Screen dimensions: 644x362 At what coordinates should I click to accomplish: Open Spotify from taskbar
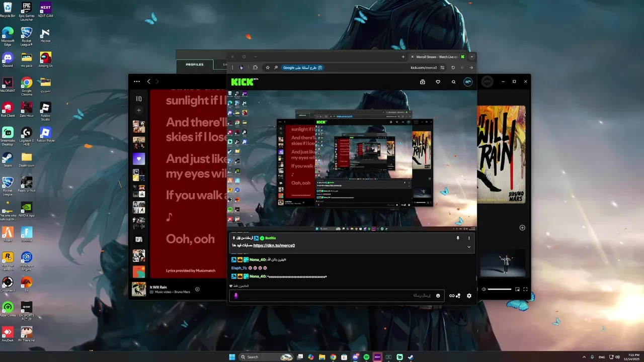pos(366,357)
